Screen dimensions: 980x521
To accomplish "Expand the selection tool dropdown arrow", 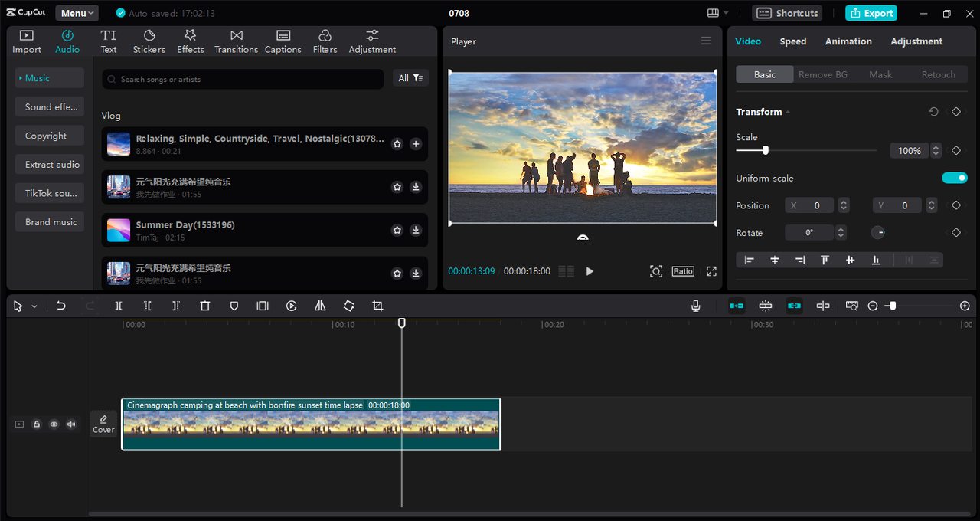I will [34, 306].
